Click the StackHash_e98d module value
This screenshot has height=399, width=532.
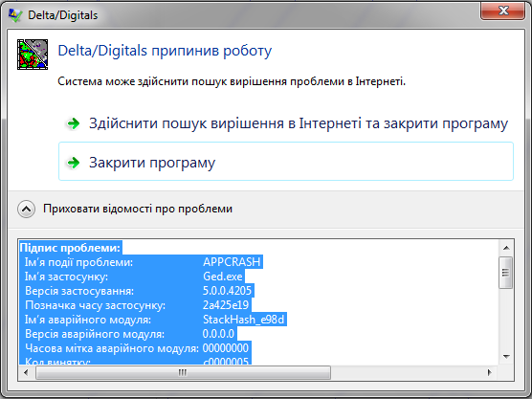(x=243, y=320)
